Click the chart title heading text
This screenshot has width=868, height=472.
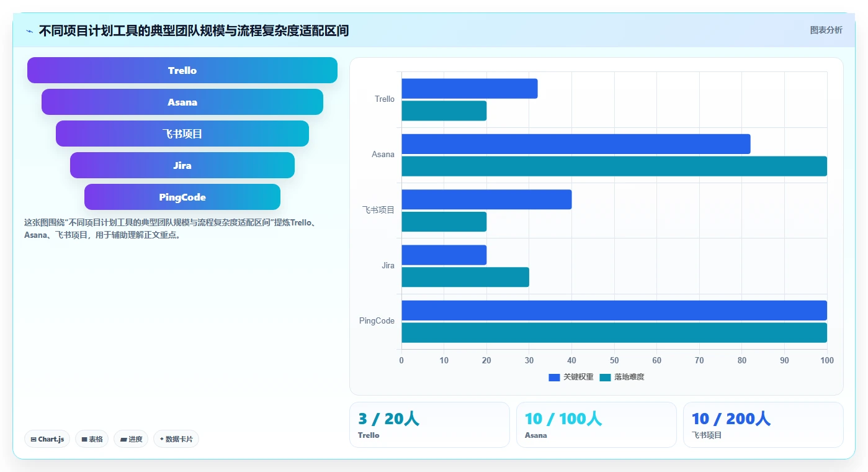pyautogui.click(x=194, y=31)
